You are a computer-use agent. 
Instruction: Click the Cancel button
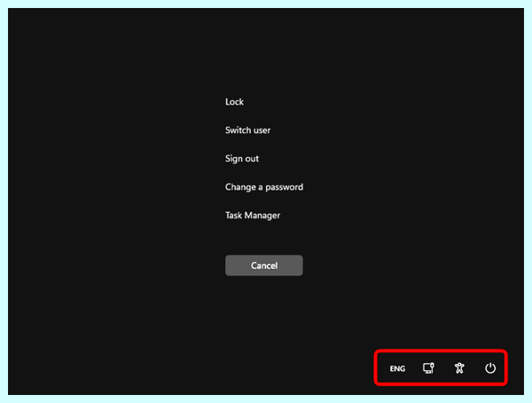click(264, 265)
